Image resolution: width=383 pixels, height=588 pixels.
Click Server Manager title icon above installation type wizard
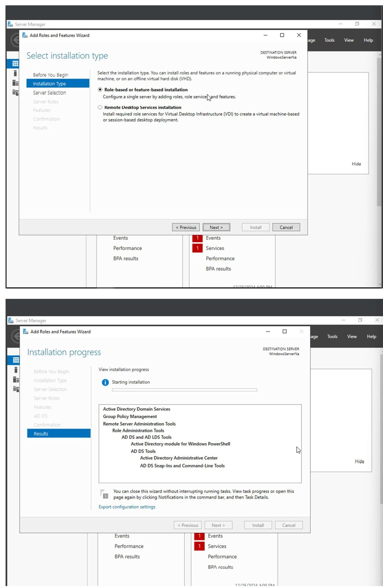coord(10,24)
